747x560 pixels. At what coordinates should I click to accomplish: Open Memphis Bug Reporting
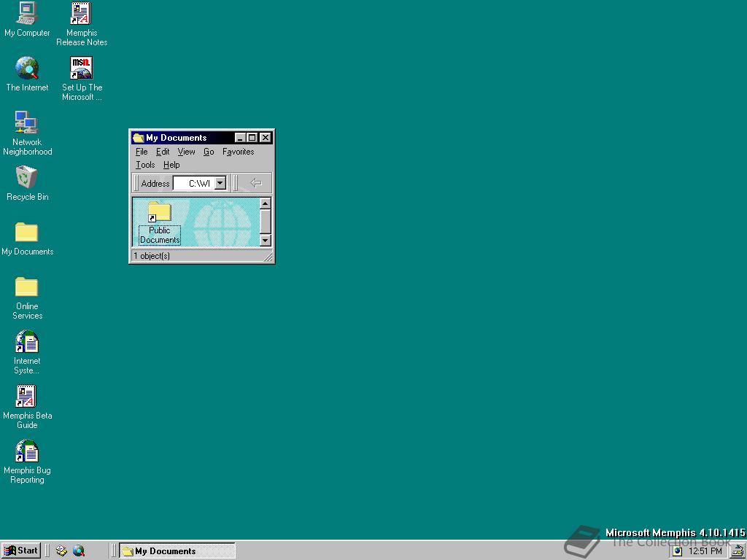click(27, 451)
